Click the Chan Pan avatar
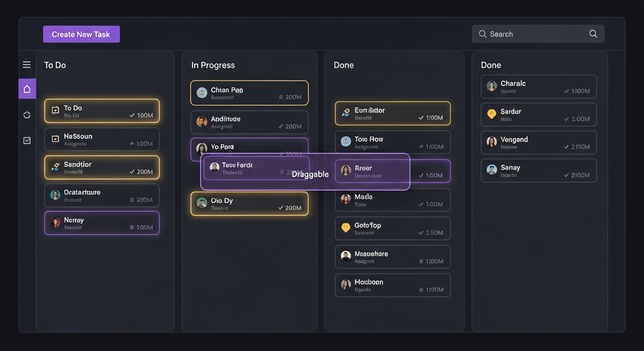 [x=202, y=93]
